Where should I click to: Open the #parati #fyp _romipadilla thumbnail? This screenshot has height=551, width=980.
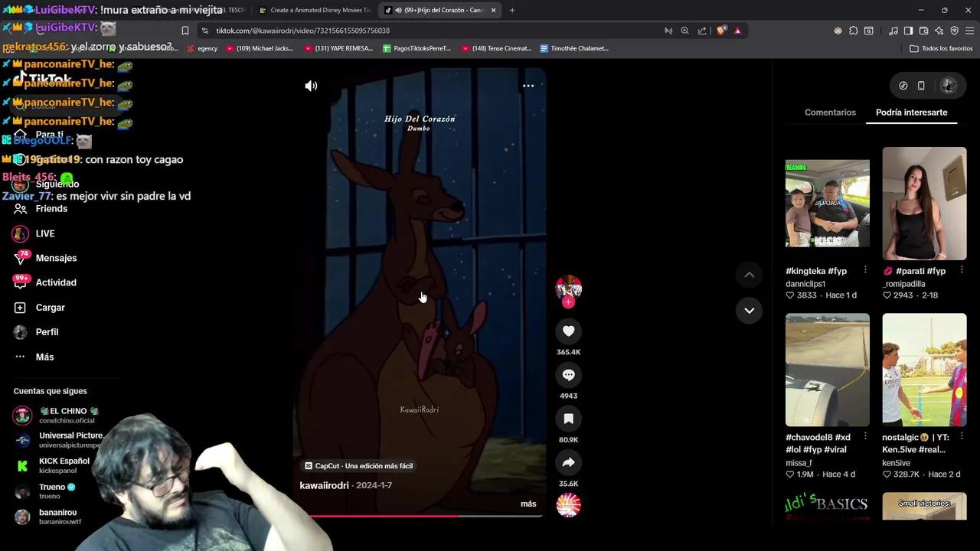[x=924, y=204]
